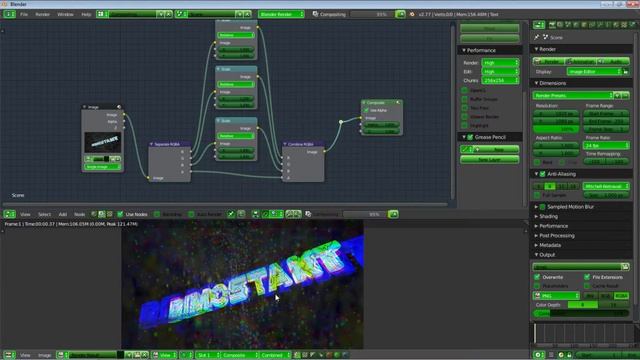The width and height of the screenshot is (640, 360).
Task: Open the Render menu in top bar
Action: click(42, 14)
